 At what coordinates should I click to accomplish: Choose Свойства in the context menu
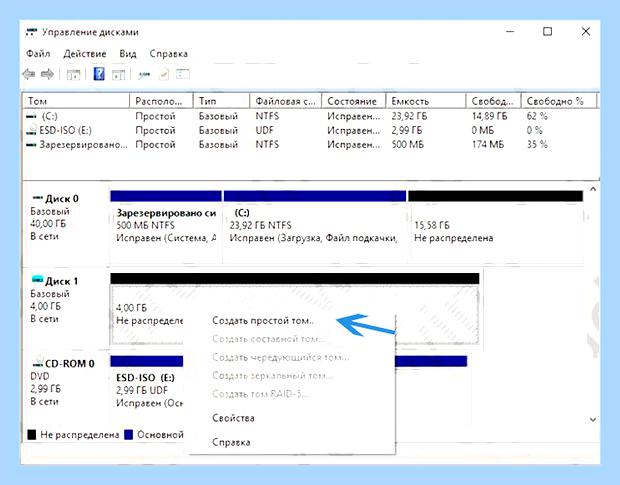[x=233, y=418]
